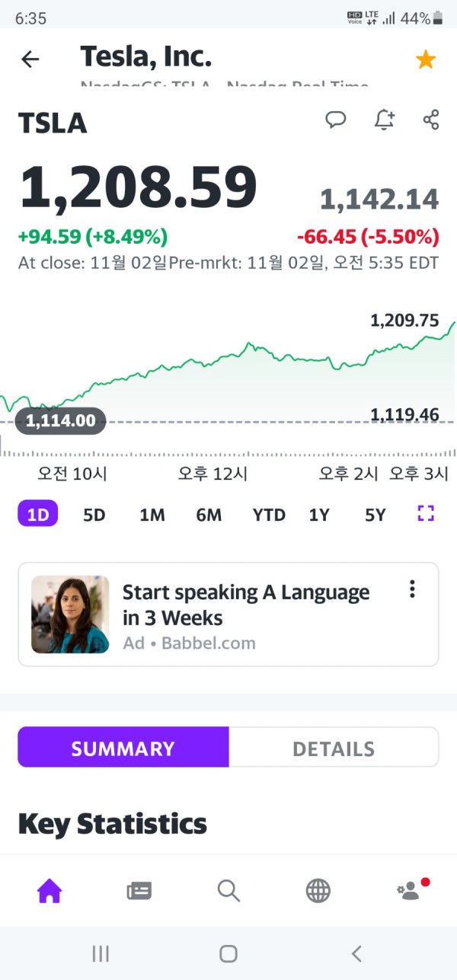This screenshot has height=980, width=457.
Task: Open the Babbel.com ad link
Action: click(x=228, y=614)
